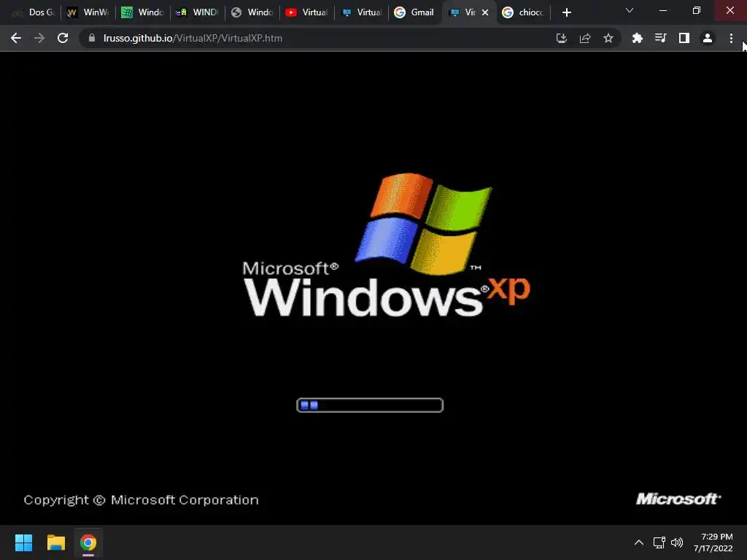
Task: Switch to the WIND tab
Action: [197, 12]
